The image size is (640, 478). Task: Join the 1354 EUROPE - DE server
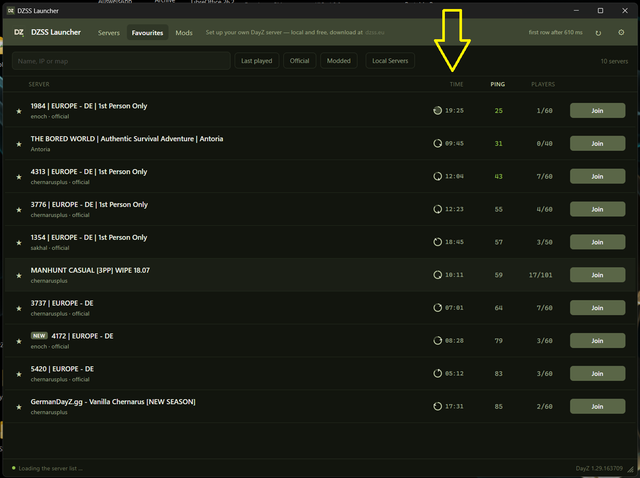[x=598, y=242]
